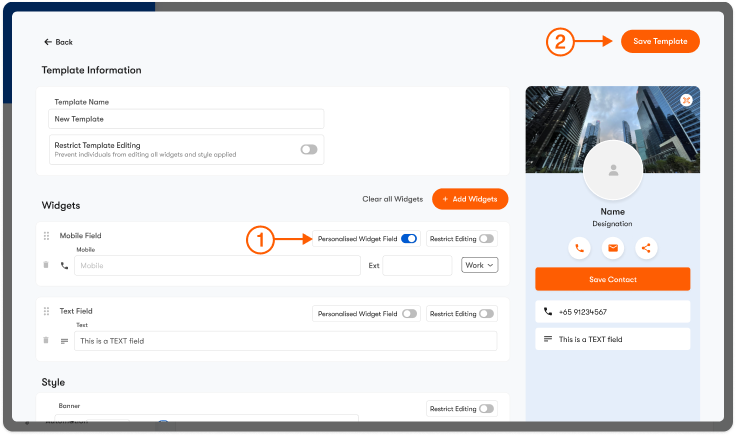Viewport: 736px width, 436px height.
Task: Click the profile avatar placeholder
Action: click(612, 170)
